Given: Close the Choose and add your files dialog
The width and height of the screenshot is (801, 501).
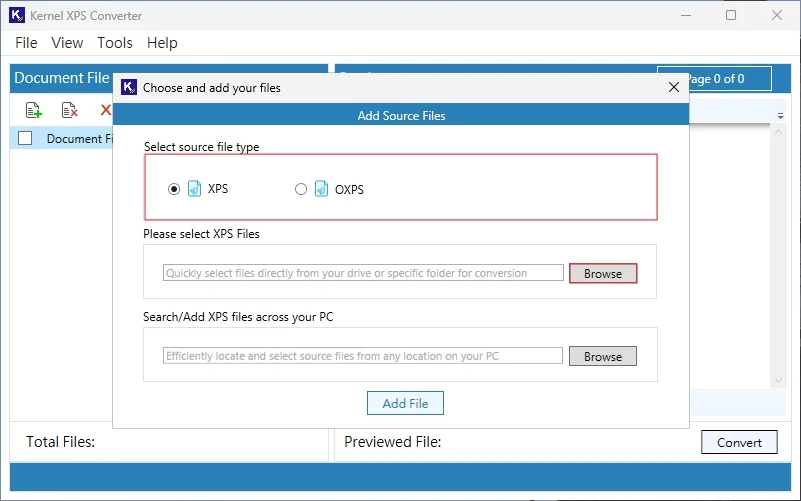Looking at the screenshot, I should tap(674, 87).
